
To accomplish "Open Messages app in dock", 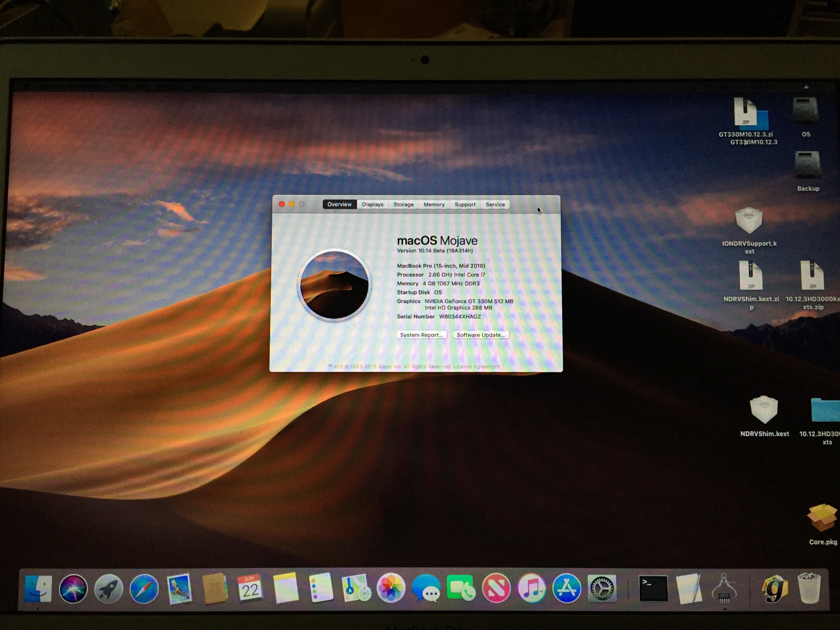I will point(426,588).
